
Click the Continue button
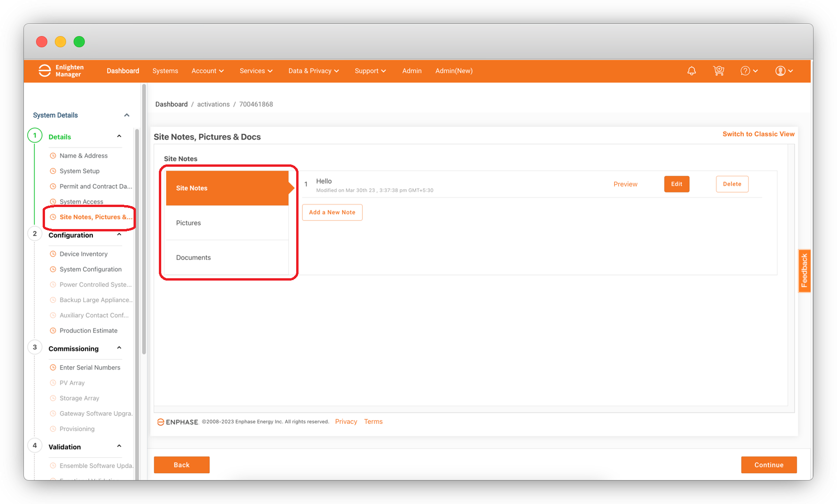pos(769,465)
